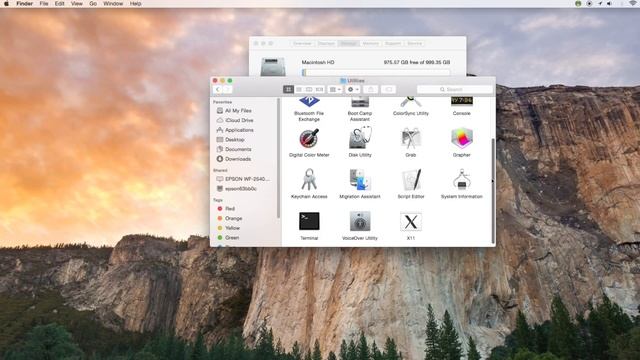This screenshot has height=360, width=640.
Task: Open the File menu
Action: pyautogui.click(x=44, y=4)
